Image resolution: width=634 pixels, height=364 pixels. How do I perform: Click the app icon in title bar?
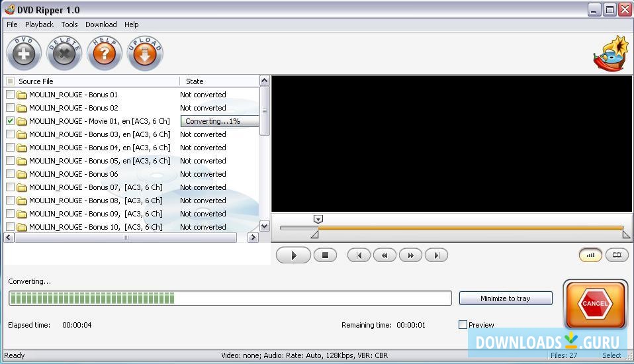click(10, 9)
